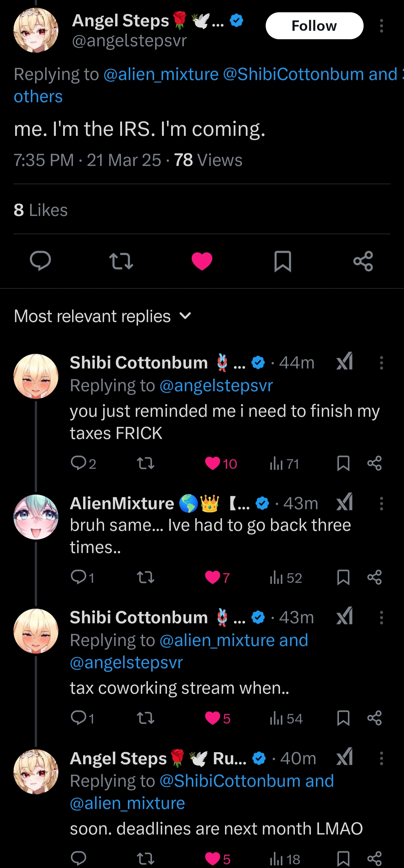Follow Angel Steps
Image resolution: width=404 pixels, height=868 pixels.
tap(315, 26)
